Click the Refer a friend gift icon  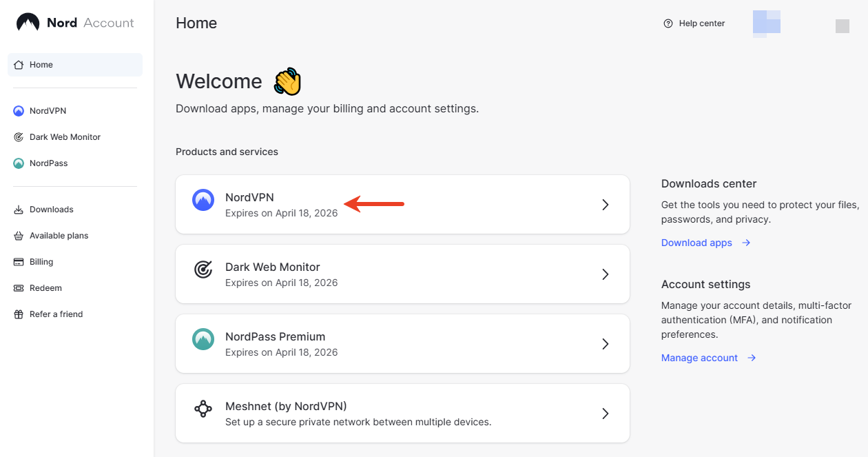[19, 314]
